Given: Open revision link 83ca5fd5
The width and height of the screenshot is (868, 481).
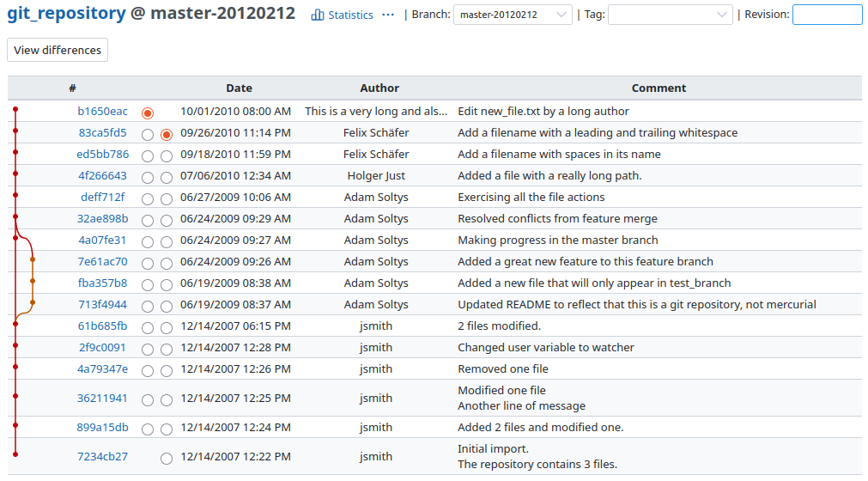Looking at the screenshot, I should (x=102, y=133).
